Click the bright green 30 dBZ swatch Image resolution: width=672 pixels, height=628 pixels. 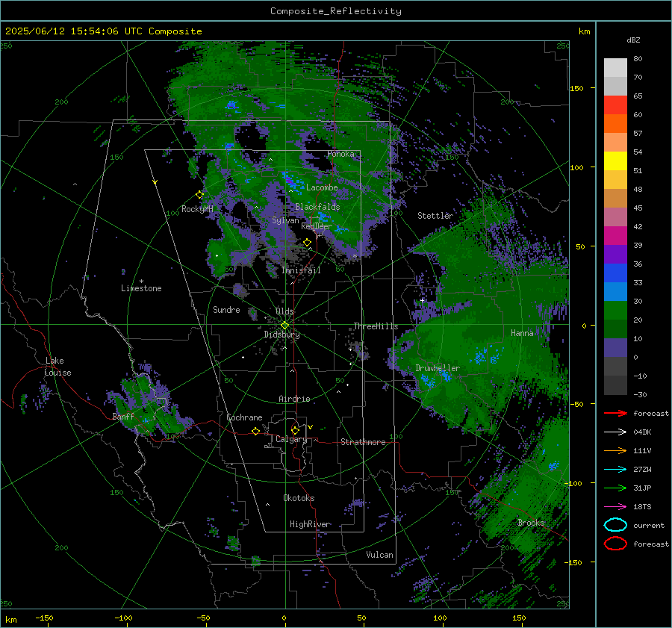615,311
